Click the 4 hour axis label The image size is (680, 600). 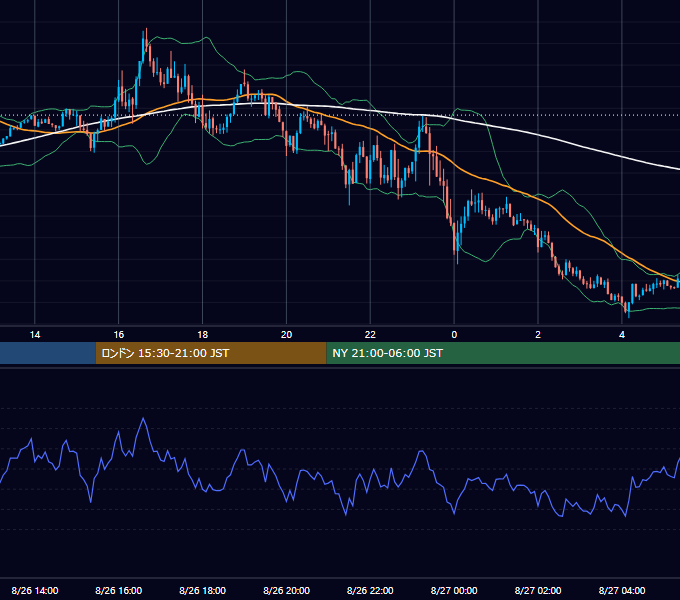point(622,335)
